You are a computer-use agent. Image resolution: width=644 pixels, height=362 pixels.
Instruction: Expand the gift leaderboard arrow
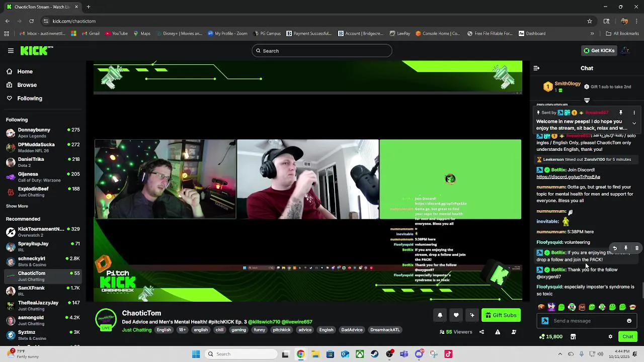587,101
